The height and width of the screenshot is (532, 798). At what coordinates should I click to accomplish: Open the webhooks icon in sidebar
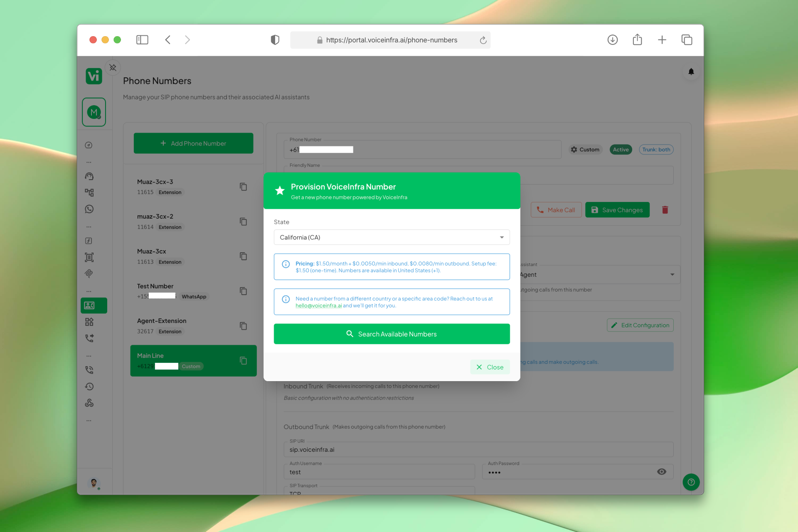click(x=89, y=403)
